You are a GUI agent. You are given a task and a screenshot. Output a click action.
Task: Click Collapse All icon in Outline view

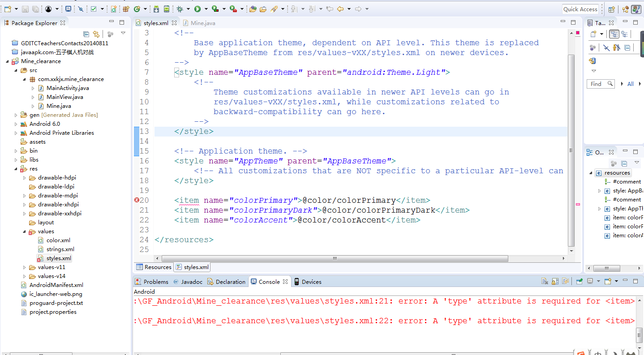[x=624, y=163]
